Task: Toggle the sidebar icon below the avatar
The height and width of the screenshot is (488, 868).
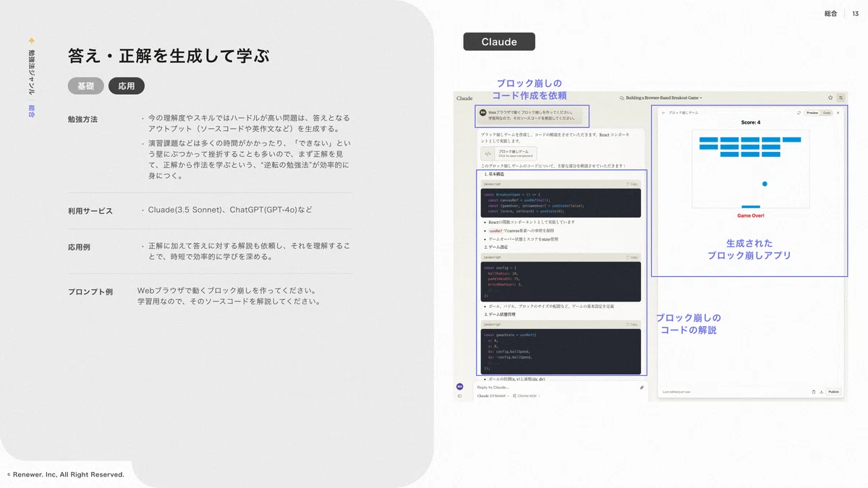Action: click(x=459, y=396)
